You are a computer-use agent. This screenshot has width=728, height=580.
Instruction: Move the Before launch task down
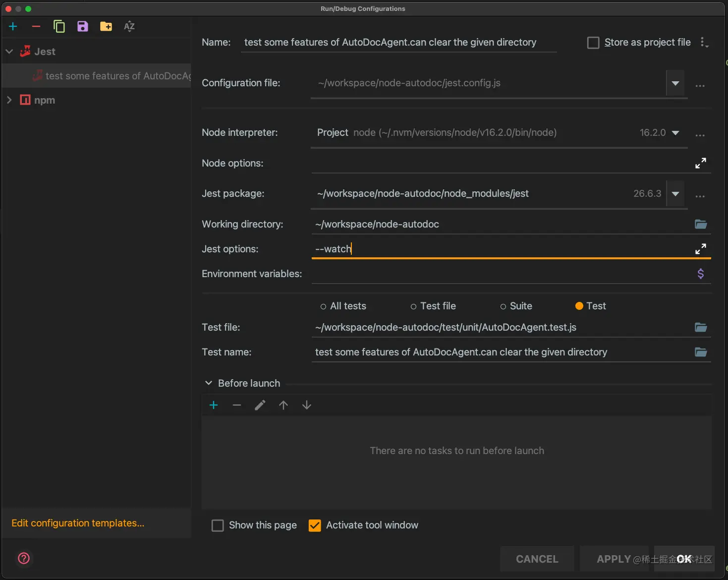coord(307,405)
